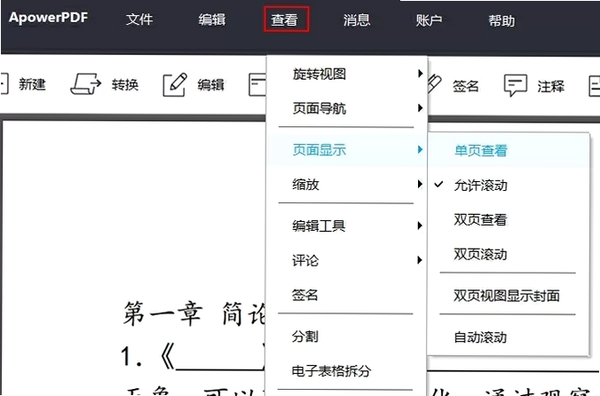
Task: Click the 签名 toolbar label
Action: tap(466, 86)
